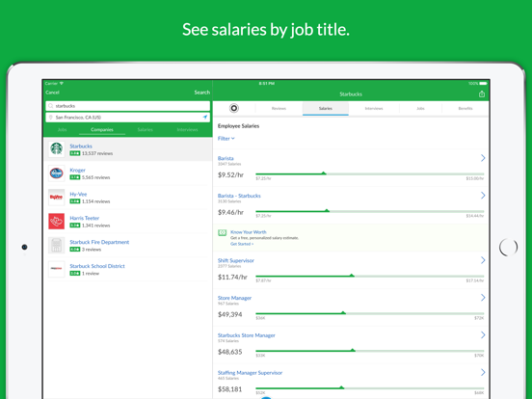The width and height of the screenshot is (532, 399).
Task: Tap the $58,181 salary value
Action: click(230, 389)
